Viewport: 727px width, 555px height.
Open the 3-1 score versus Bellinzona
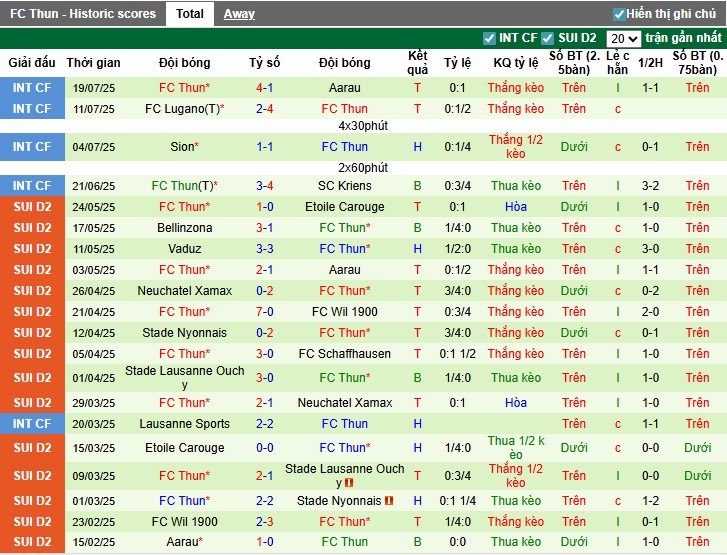click(264, 228)
